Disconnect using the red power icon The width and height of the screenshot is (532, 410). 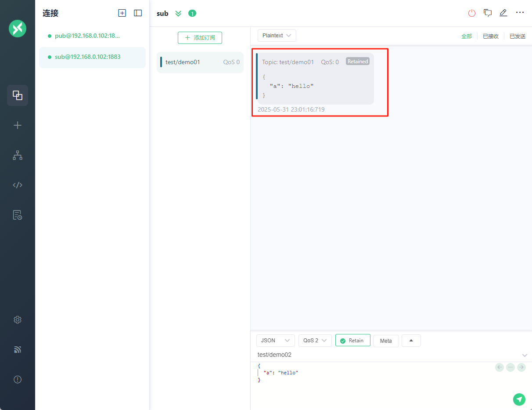pos(472,13)
